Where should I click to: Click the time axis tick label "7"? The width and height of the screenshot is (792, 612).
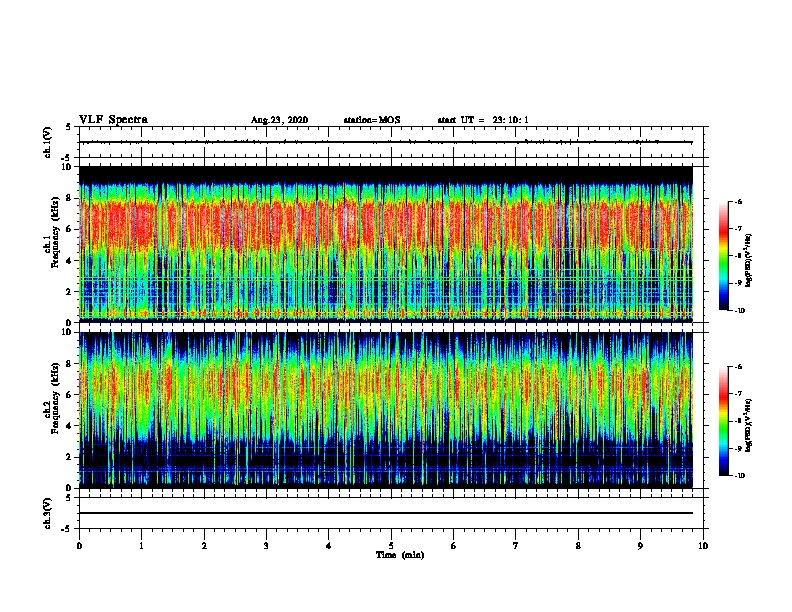click(x=516, y=546)
